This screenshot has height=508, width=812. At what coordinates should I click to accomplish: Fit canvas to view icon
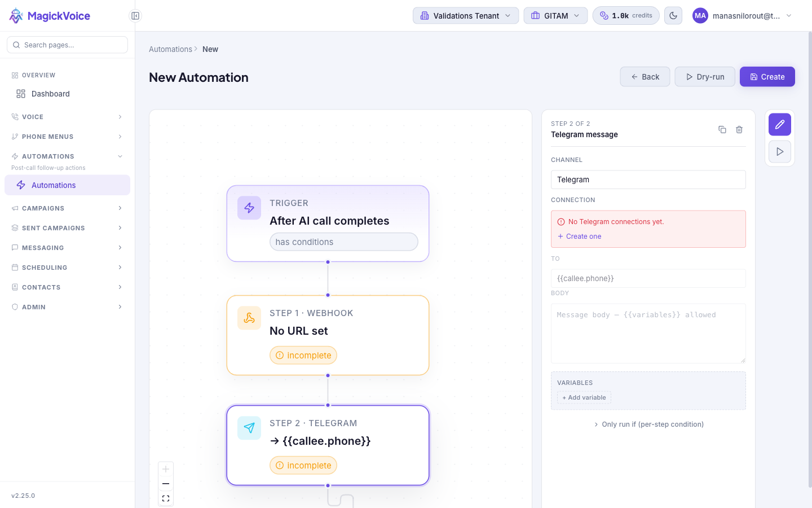pos(166,498)
